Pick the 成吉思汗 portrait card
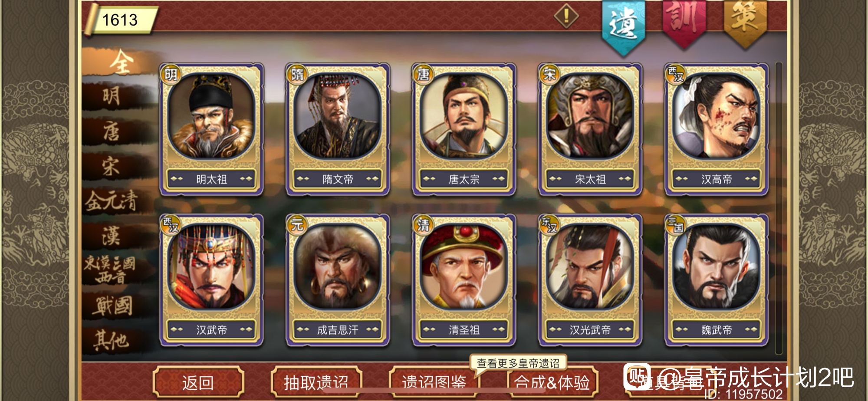The width and height of the screenshot is (868, 401). click(338, 280)
